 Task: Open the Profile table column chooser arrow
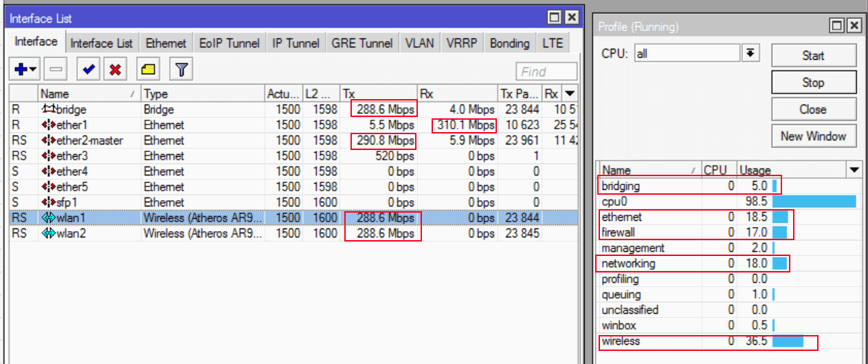pyautogui.click(x=854, y=170)
